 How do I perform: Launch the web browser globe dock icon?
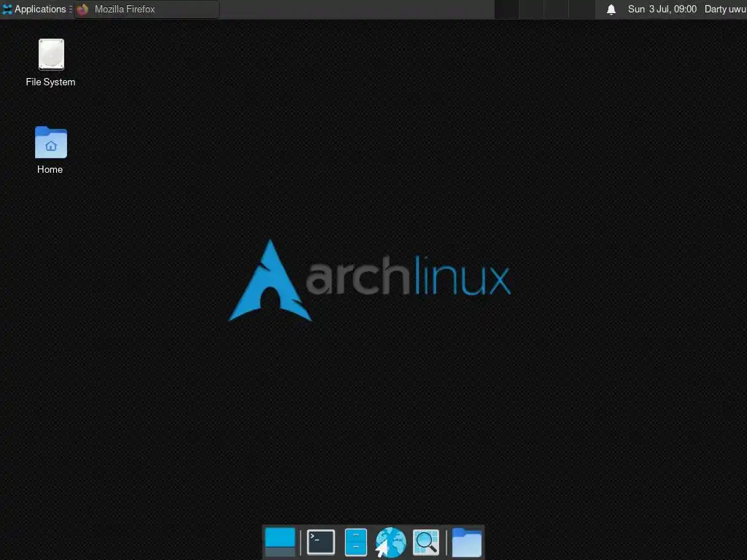390,542
